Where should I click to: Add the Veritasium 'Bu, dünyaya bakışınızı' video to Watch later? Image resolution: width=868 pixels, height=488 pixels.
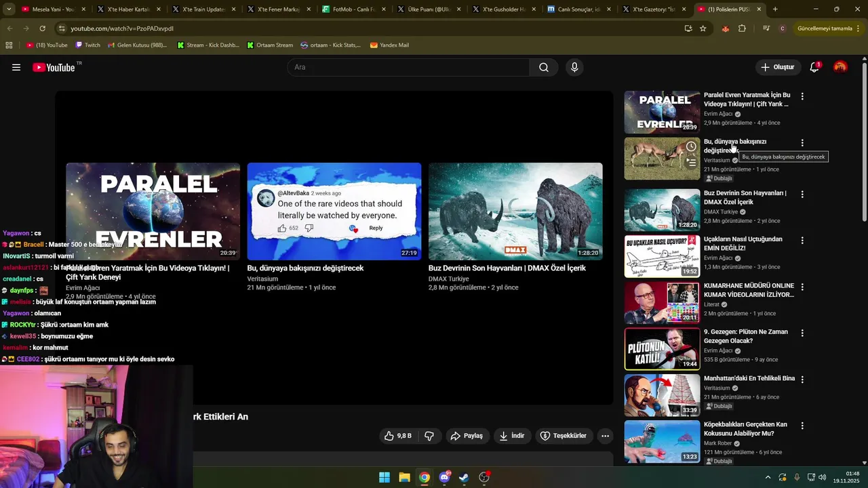coord(691,146)
